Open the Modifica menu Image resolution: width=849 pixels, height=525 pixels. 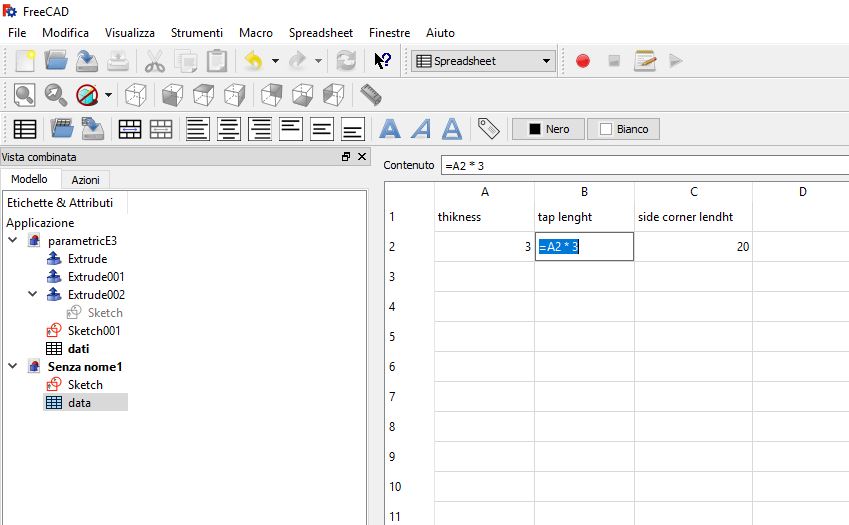pyautogui.click(x=65, y=32)
